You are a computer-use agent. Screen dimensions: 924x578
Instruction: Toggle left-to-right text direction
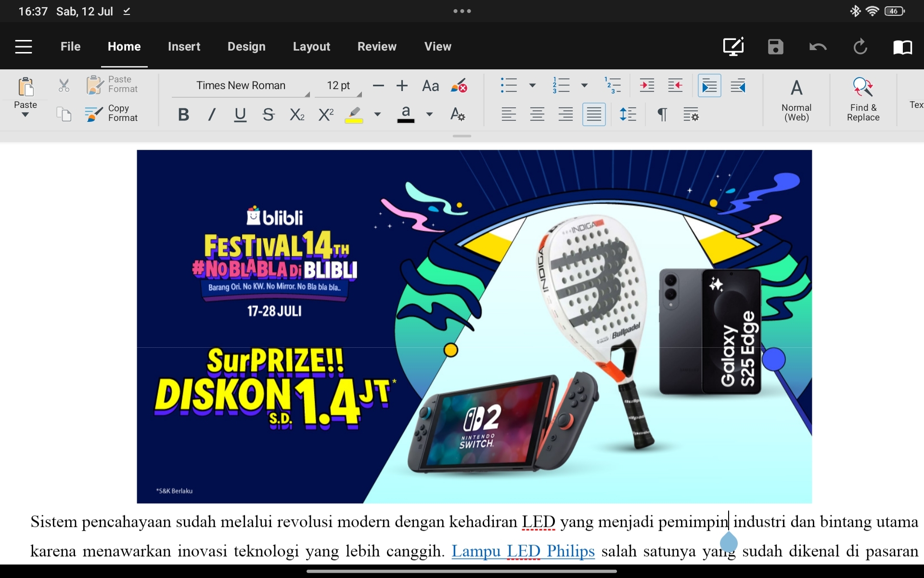click(x=709, y=86)
